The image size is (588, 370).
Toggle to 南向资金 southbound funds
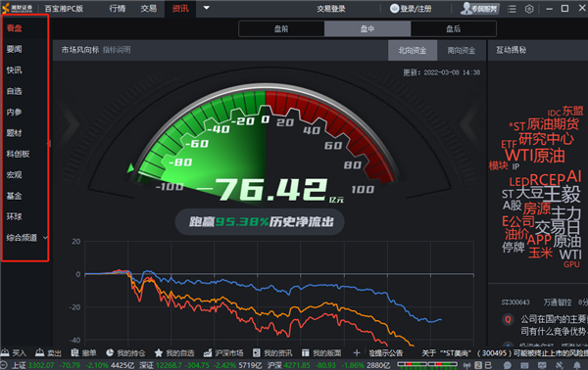tap(462, 50)
